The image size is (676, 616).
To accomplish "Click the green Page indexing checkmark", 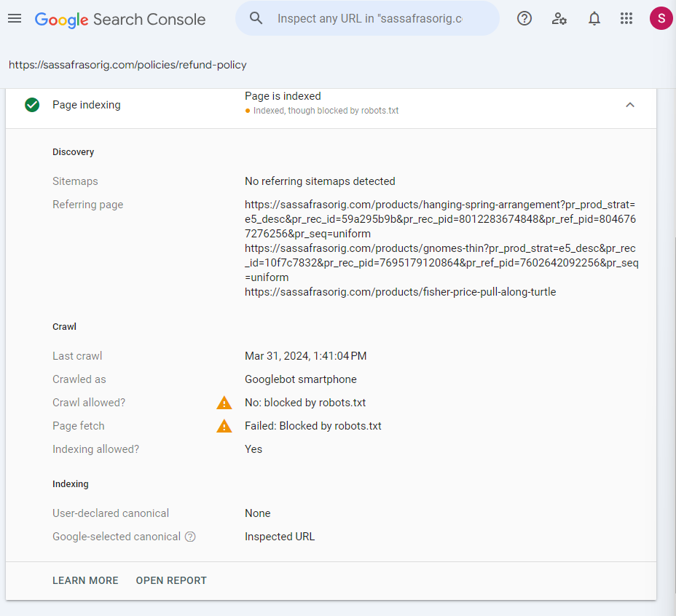I will [x=32, y=105].
